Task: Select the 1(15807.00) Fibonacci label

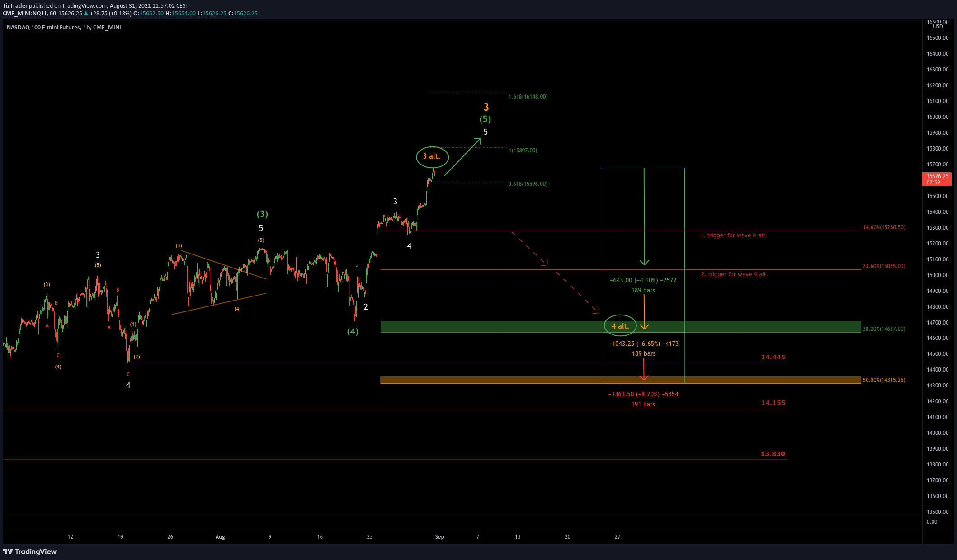Action: point(523,151)
